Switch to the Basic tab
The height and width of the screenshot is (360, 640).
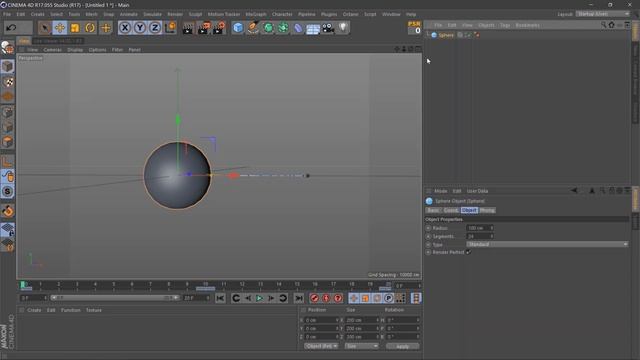(433, 210)
